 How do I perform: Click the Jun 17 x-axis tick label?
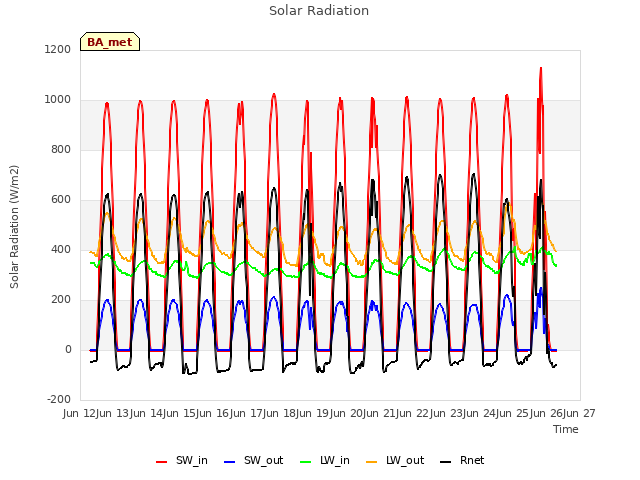pyautogui.click(x=247, y=413)
